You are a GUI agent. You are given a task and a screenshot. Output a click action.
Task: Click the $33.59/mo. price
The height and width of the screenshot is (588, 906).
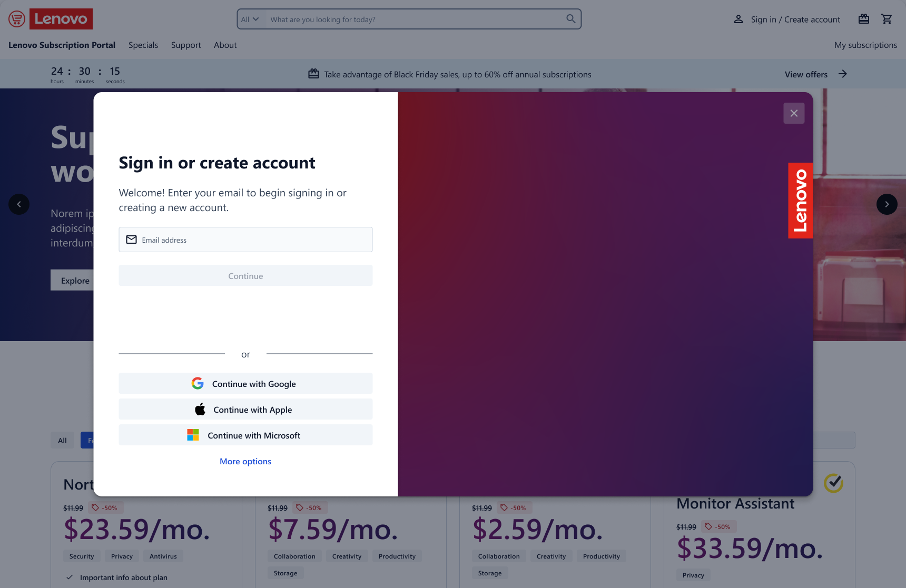750,549
